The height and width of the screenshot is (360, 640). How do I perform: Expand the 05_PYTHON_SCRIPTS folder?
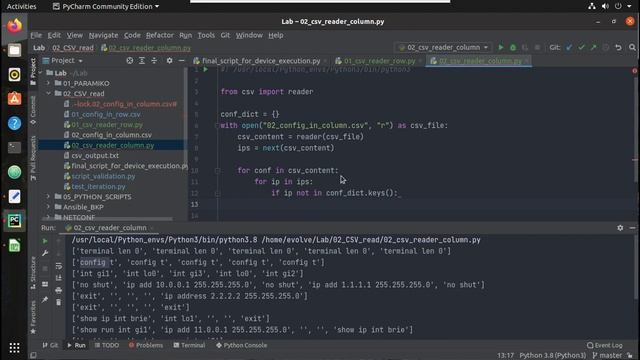click(x=48, y=197)
